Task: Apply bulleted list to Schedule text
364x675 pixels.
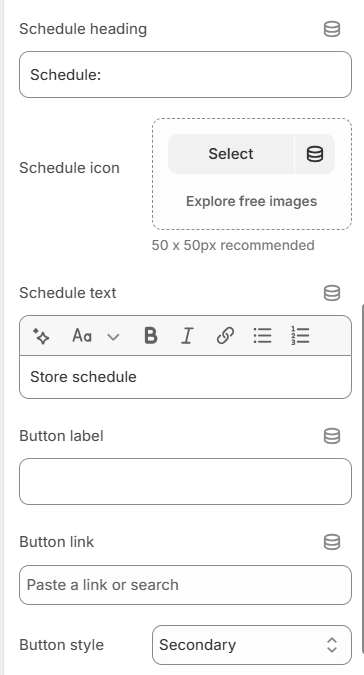Action: click(262, 336)
